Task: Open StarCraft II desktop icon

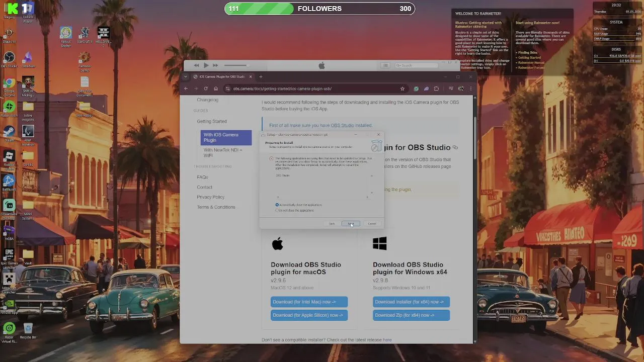Action: point(85,35)
